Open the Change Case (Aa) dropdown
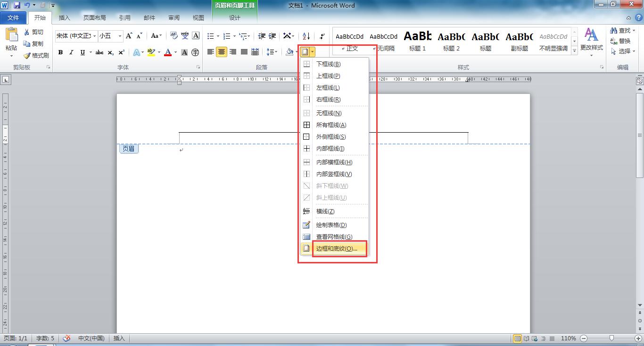644x346 pixels. pos(156,36)
